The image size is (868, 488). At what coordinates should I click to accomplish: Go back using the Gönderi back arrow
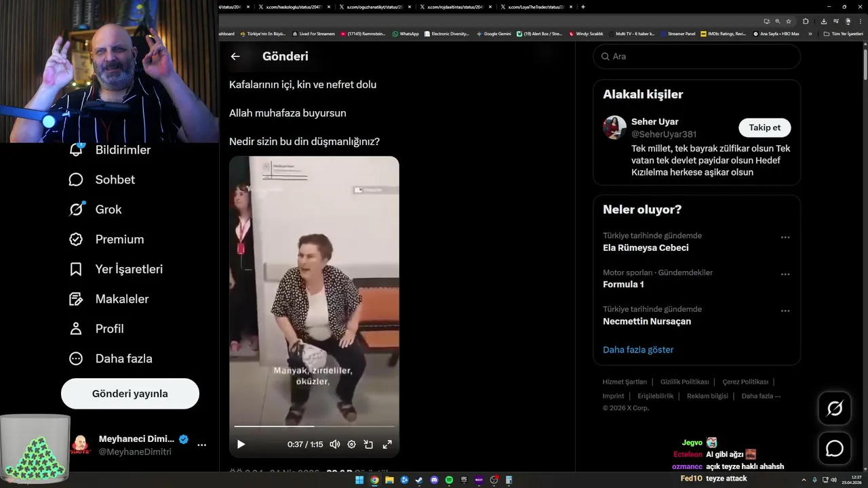pos(235,56)
